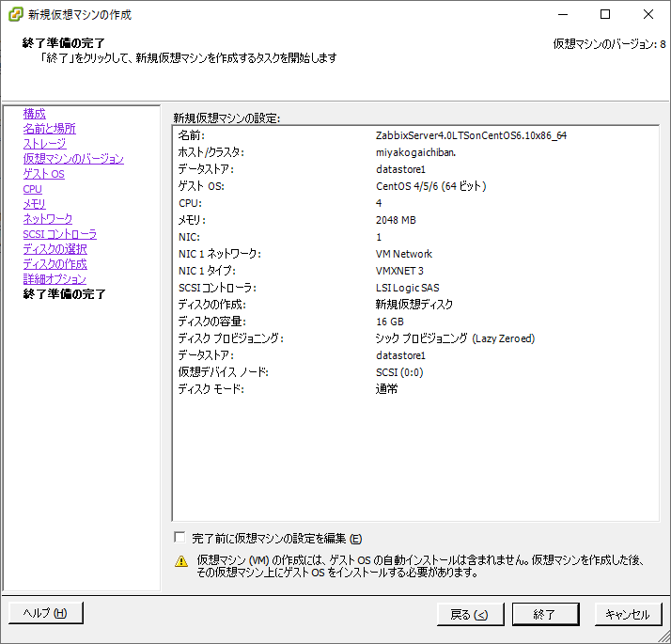Select the VM Network value
671x644 pixels.
coord(404,254)
